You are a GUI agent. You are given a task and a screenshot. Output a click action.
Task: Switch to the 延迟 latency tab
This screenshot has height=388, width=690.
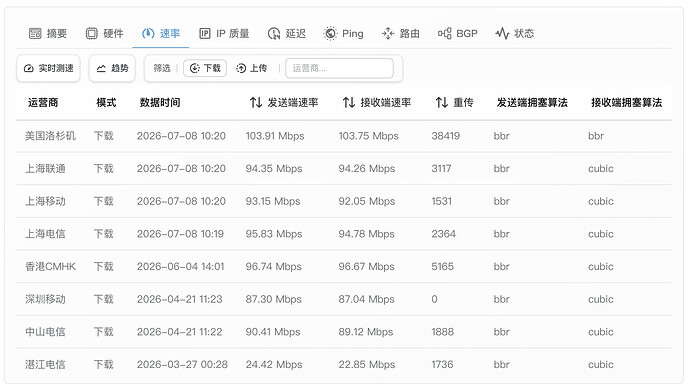[x=286, y=33]
